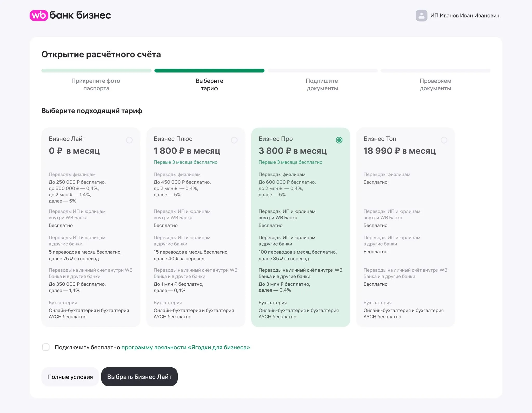Click the Бизнес Топ plan title
The height and width of the screenshot is (413, 532).
[x=380, y=139]
